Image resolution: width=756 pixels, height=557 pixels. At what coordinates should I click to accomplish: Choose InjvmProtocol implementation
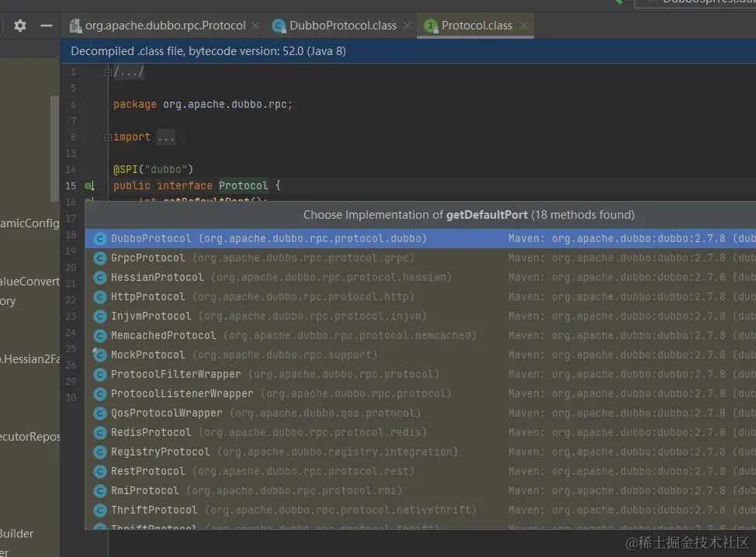(x=421, y=316)
